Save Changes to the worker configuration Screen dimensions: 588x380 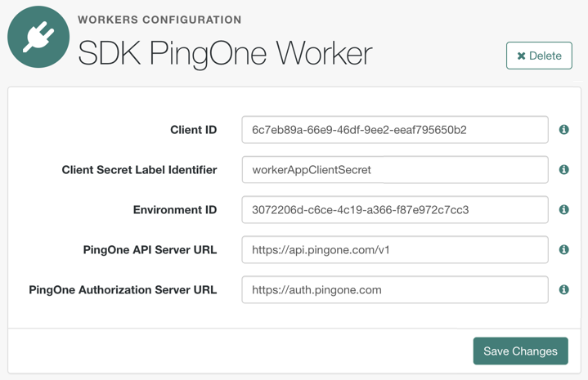point(520,351)
